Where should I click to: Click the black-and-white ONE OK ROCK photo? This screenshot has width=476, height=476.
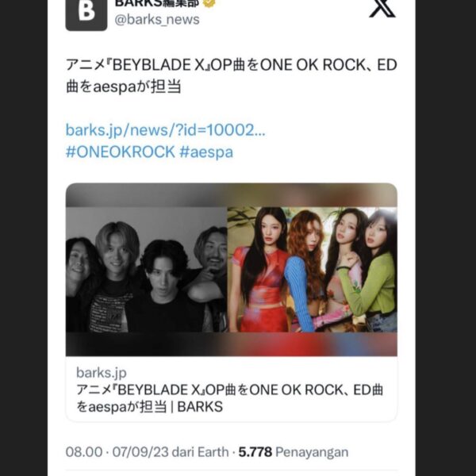(146, 270)
